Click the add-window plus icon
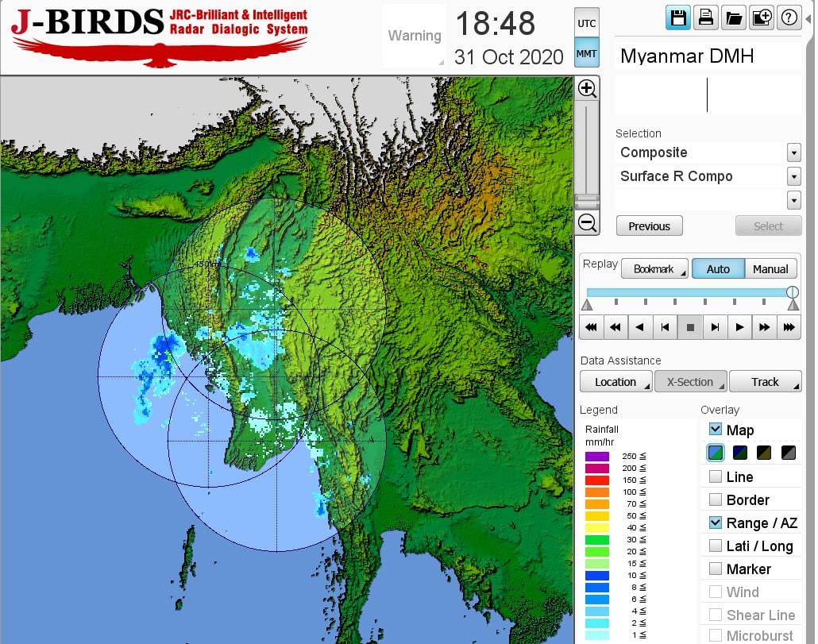Image resolution: width=818 pixels, height=644 pixels. pos(761,18)
